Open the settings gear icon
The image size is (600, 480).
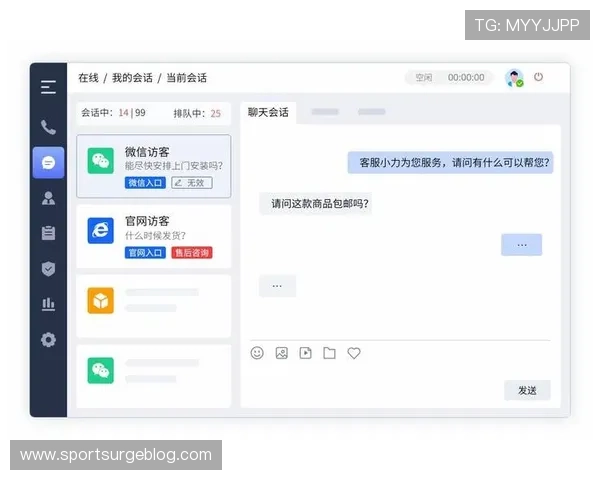tap(48, 340)
